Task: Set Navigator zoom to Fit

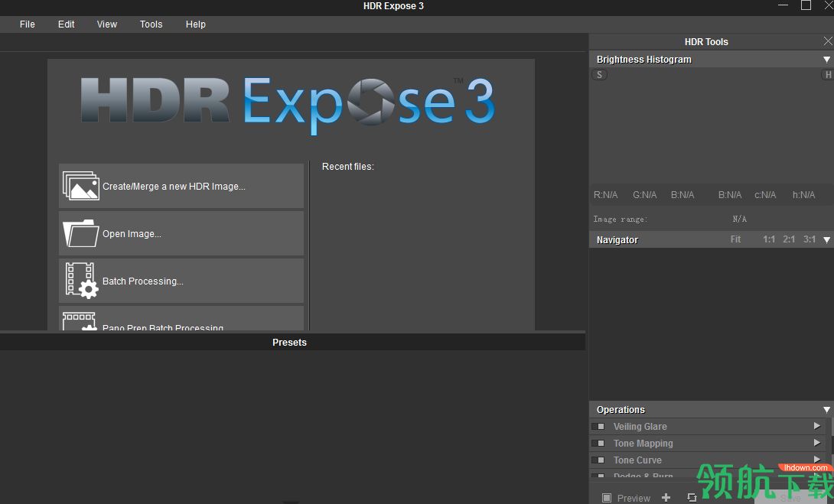Action: 735,239
